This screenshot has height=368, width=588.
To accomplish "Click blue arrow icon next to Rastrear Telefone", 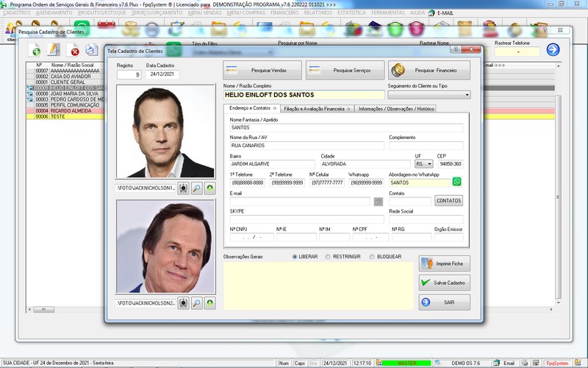I will click(x=553, y=49).
